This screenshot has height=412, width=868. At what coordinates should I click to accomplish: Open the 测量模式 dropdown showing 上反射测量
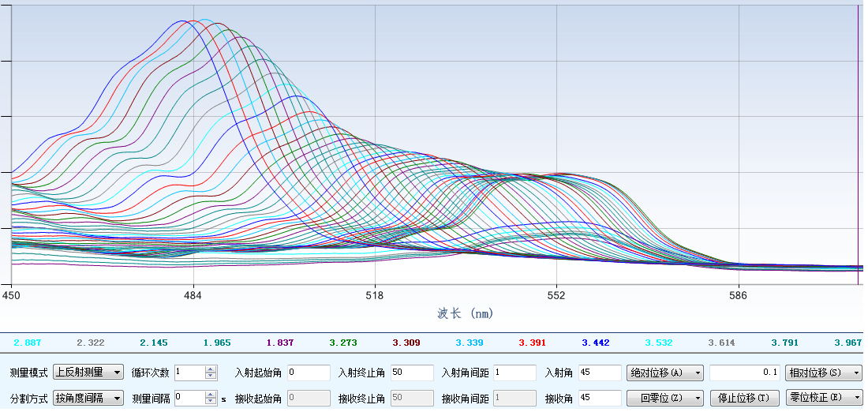[x=88, y=372]
